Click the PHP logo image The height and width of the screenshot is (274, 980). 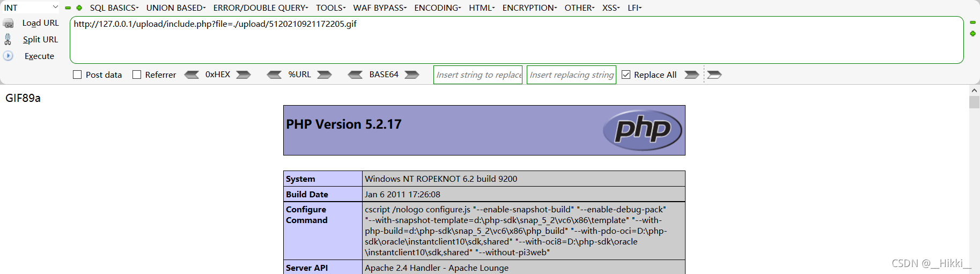pyautogui.click(x=642, y=130)
